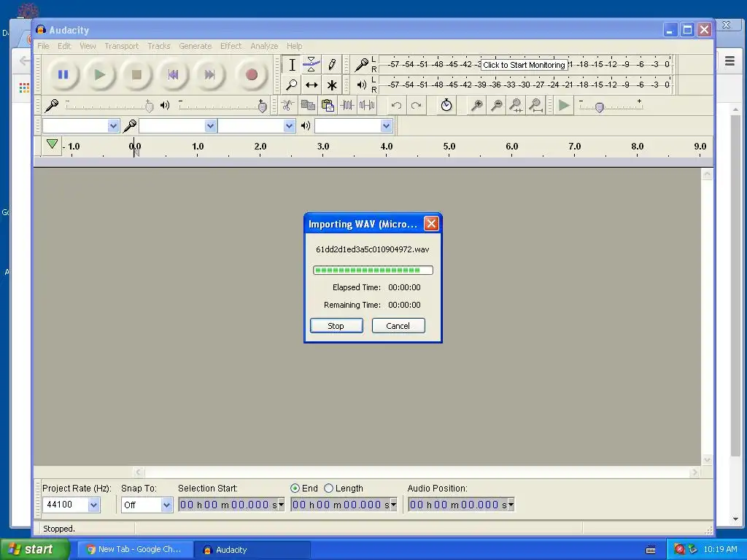Image resolution: width=747 pixels, height=560 pixels.
Task: Click the Fit Selection zoom icon
Action: tap(516, 105)
